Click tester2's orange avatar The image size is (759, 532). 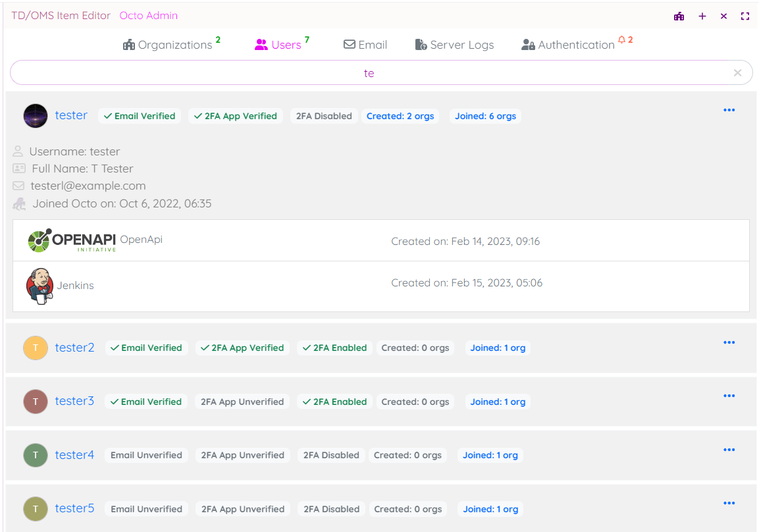click(36, 348)
